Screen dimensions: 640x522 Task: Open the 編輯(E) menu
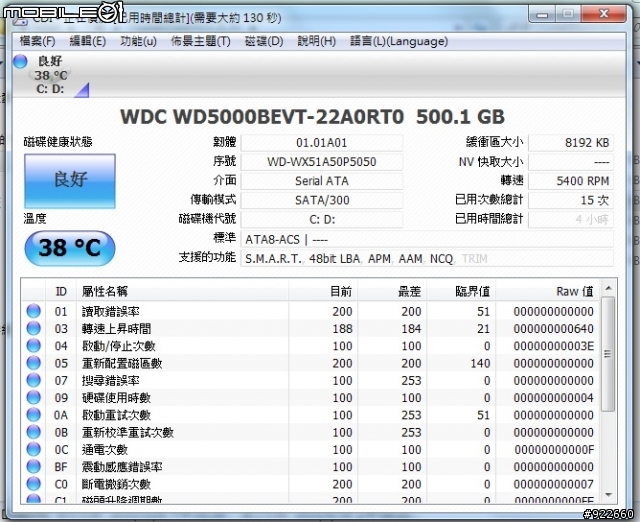88,41
